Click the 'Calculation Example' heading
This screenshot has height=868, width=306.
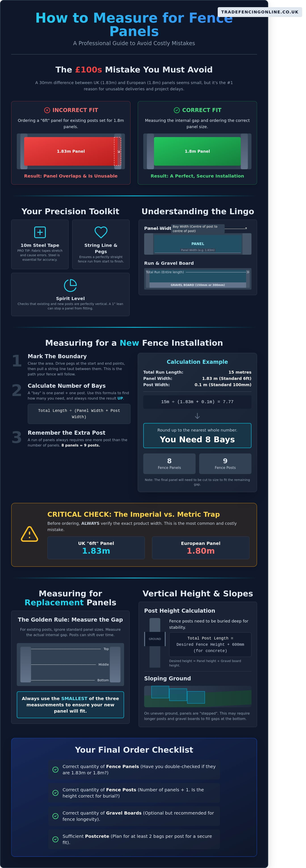tap(197, 362)
